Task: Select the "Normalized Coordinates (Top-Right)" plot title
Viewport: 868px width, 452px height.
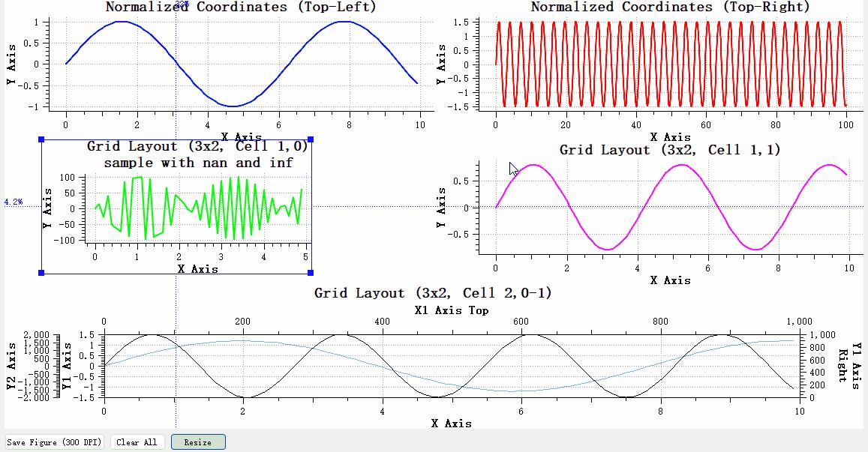Action: click(x=671, y=7)
